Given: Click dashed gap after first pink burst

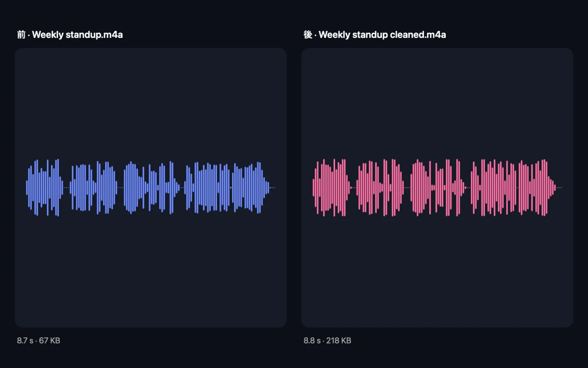Looking at the screenshot, I should [354, 188].
